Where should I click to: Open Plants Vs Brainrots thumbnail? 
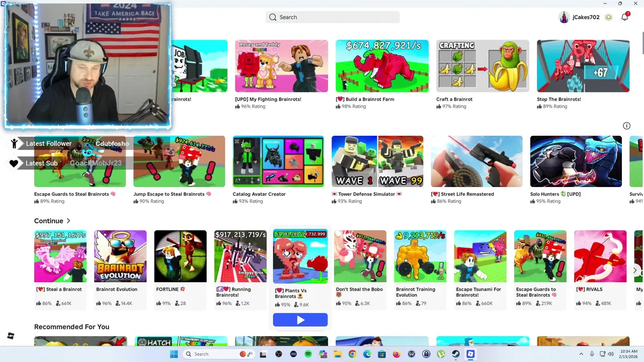pyautogui.click(x=300, y=256)
